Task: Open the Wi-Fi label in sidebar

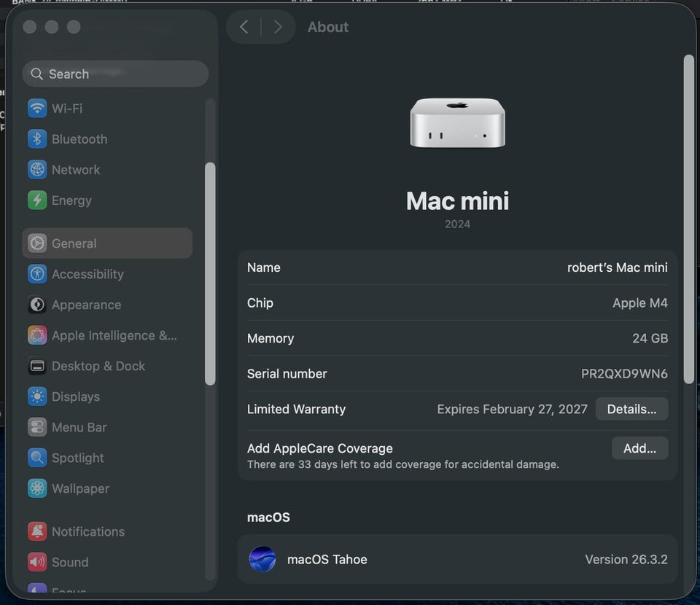Action: [x=67, y=109]
